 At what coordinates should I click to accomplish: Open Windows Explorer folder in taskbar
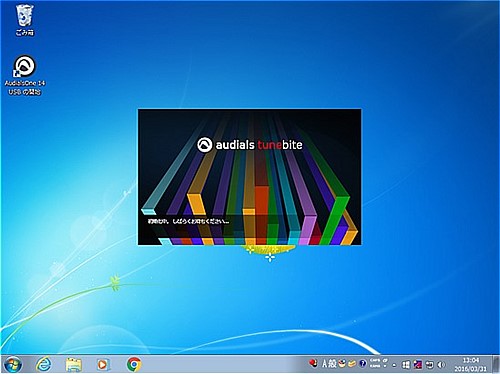pos(74,365)
